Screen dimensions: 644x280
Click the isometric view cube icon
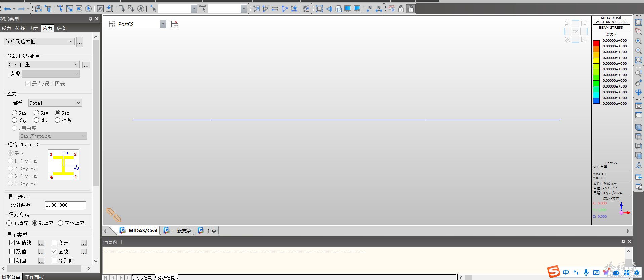tap(639, 127)
